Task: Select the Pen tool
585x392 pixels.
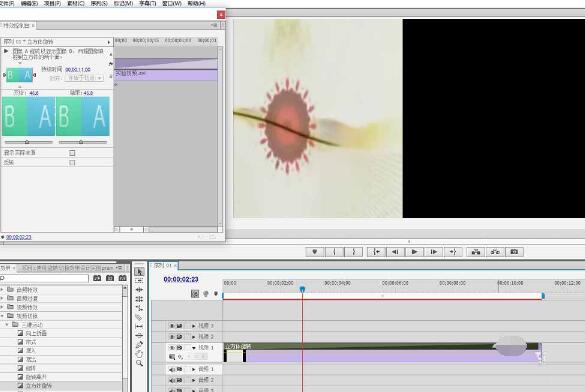Action: click(139, 344)
